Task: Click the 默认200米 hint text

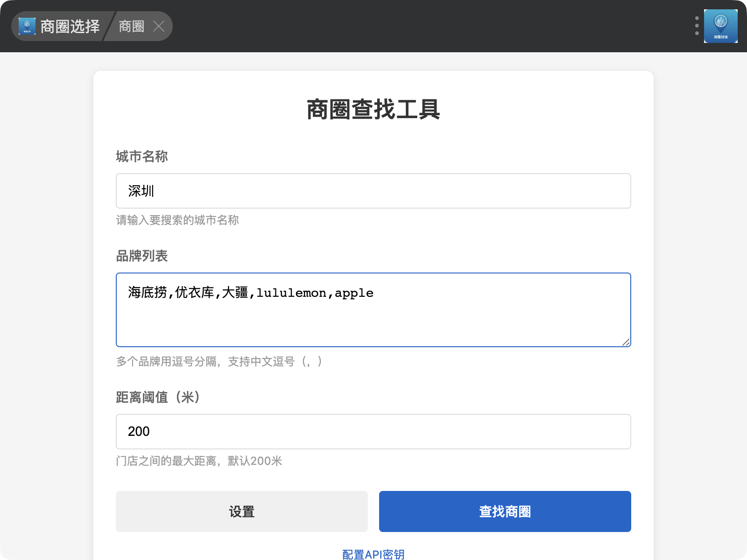Action: point(199,461)
